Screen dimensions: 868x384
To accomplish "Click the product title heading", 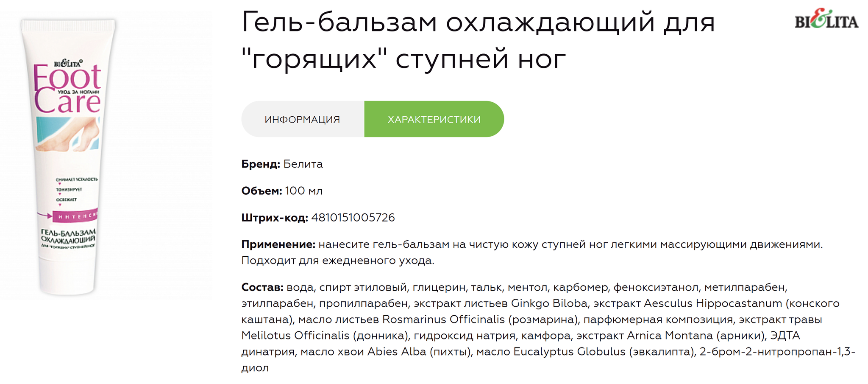I will [x=478, y=40].
